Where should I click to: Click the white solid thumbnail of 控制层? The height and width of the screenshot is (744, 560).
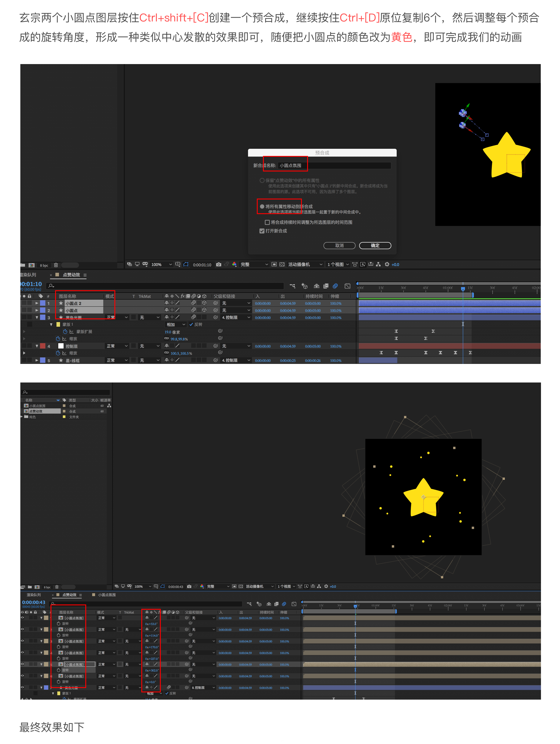click(x=61, y=346)
